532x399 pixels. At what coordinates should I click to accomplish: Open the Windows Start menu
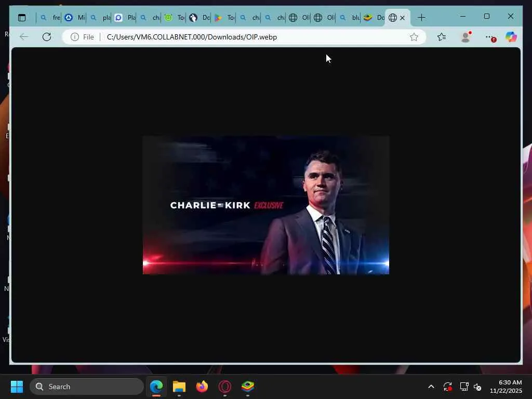[x=17, y=387]
